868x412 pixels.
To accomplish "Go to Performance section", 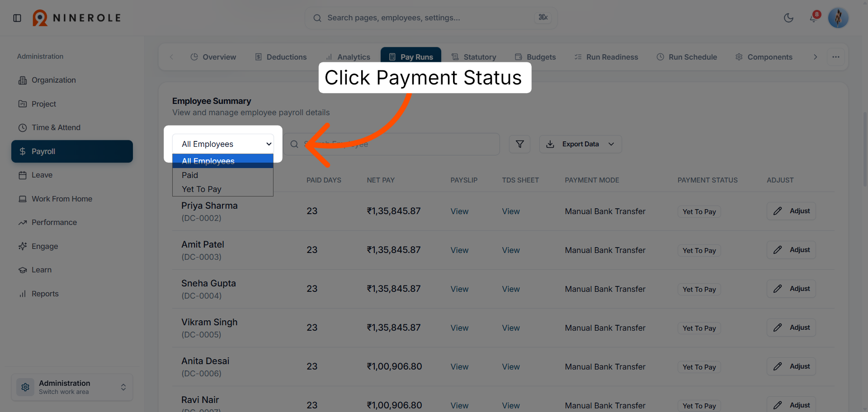I will pyautogui.click(x=72, y=222).
